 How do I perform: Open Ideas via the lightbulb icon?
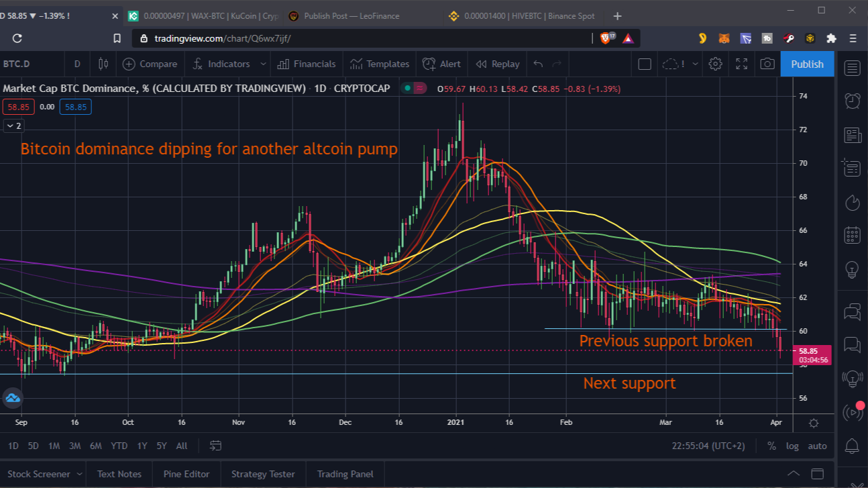click(x=851, y=270)
